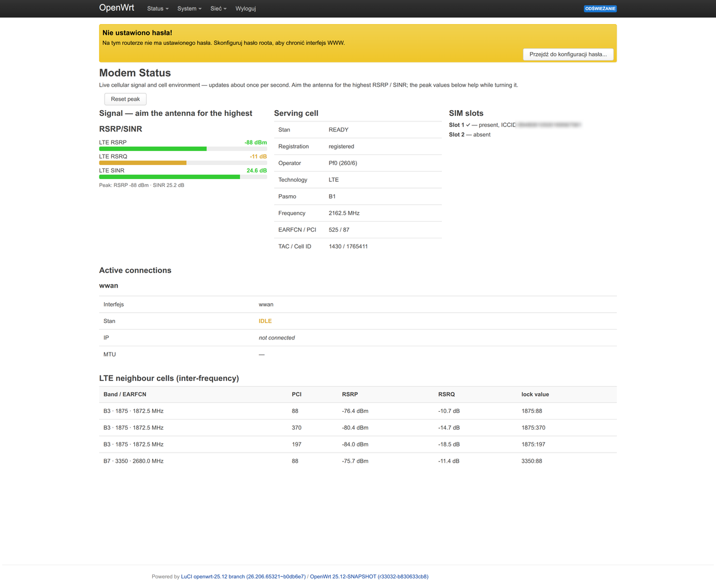Click the registered value
Image resolution: width=716 pixels, height=588 pixels.
[341, 147]
